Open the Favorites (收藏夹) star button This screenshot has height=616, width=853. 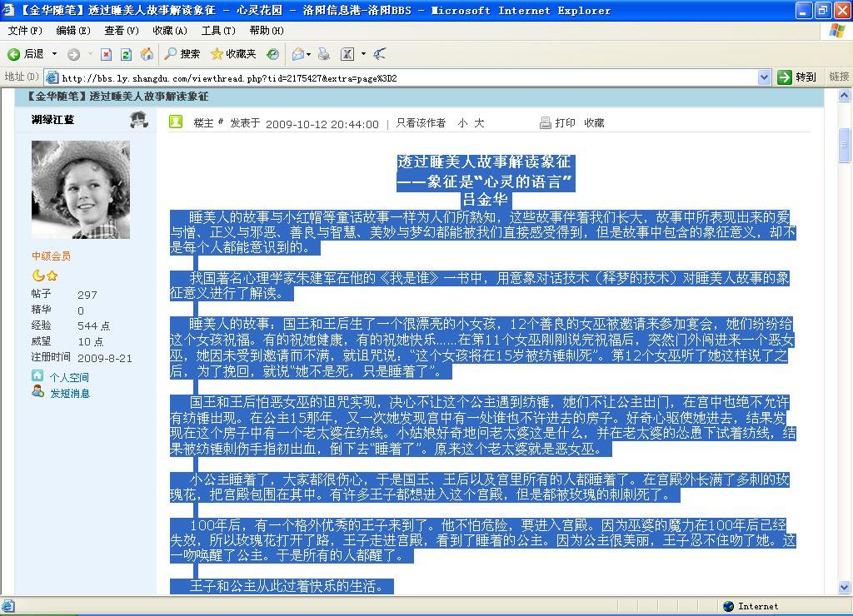pyautogui.click(x=233, y=54)
